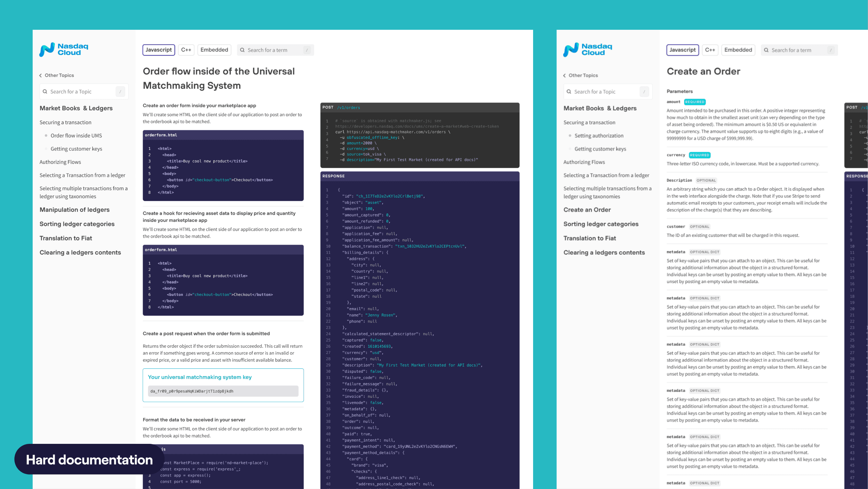
Task: Click the back chevron beside Other Topics on the left page
Action: [40, 76]
